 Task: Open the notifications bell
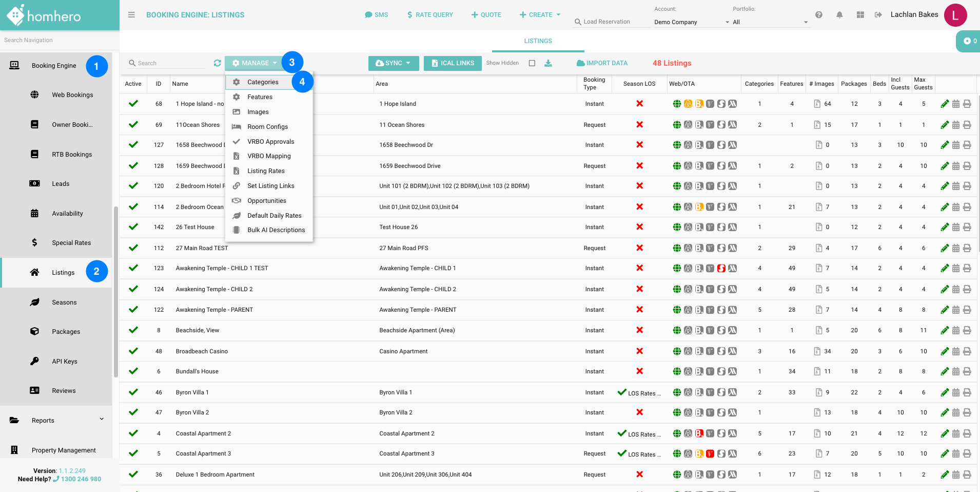click(839, 15)
